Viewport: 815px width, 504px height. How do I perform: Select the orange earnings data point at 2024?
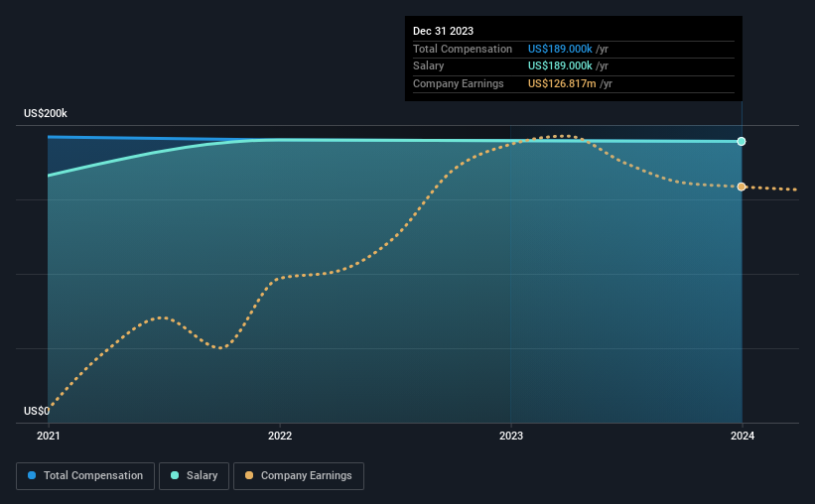(x=742, y=187)
